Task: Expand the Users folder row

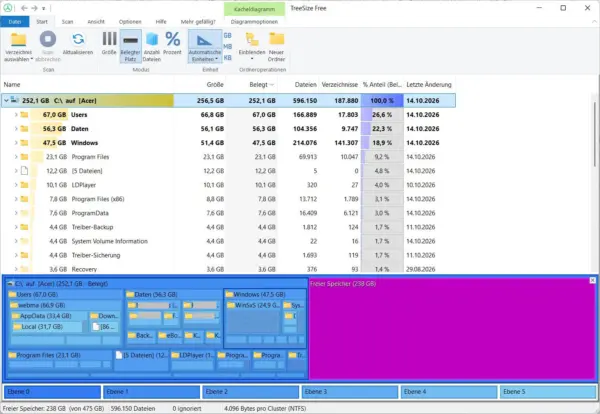Action: (x=16, y=115)
